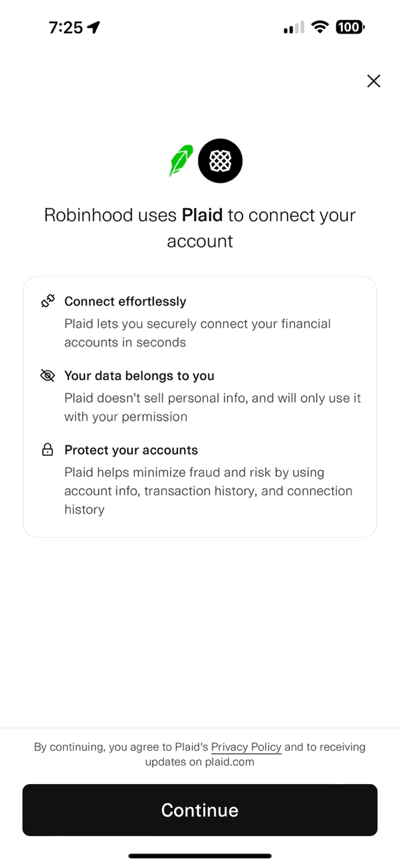
Task: Tap the fraud and risk description text
Action: coord(208,491)
